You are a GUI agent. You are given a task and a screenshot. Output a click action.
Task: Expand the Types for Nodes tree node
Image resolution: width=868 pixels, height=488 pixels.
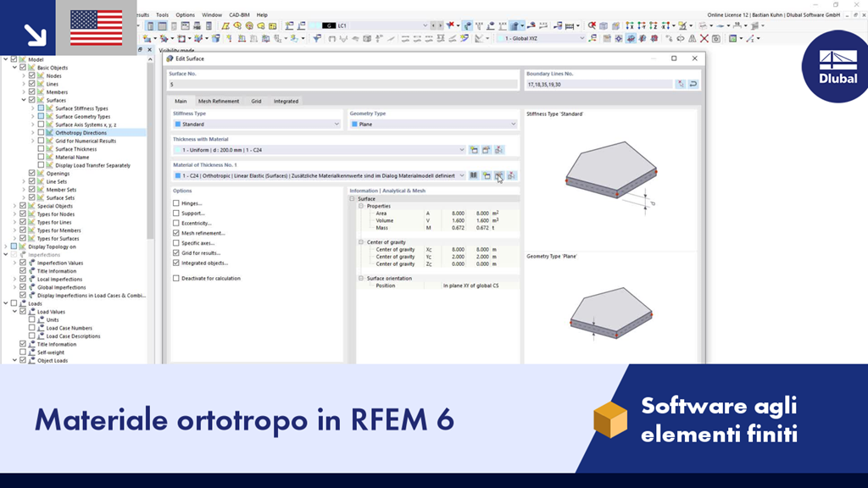15,214
